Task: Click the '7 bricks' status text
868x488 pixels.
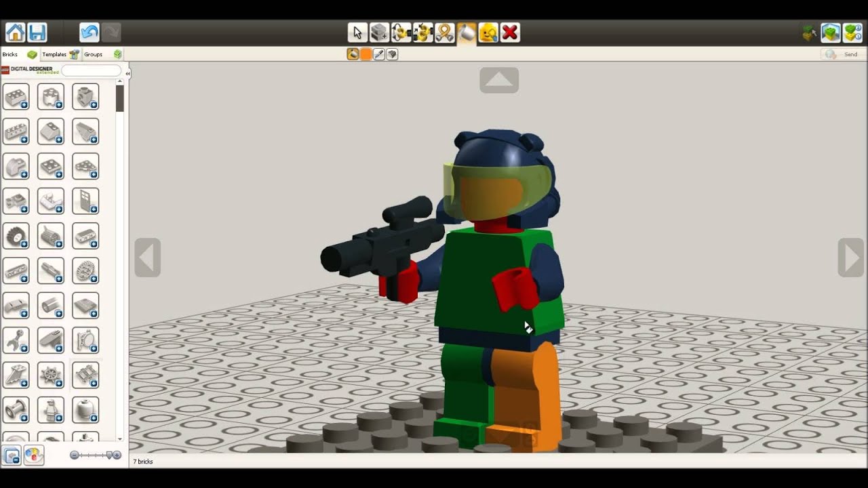Action: (x=143, y=462)
